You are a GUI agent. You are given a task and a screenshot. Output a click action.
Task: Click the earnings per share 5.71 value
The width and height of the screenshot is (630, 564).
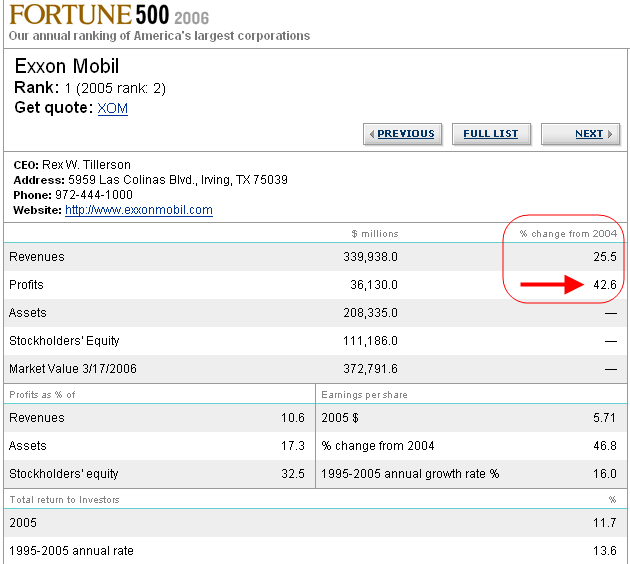coord(605,418)
